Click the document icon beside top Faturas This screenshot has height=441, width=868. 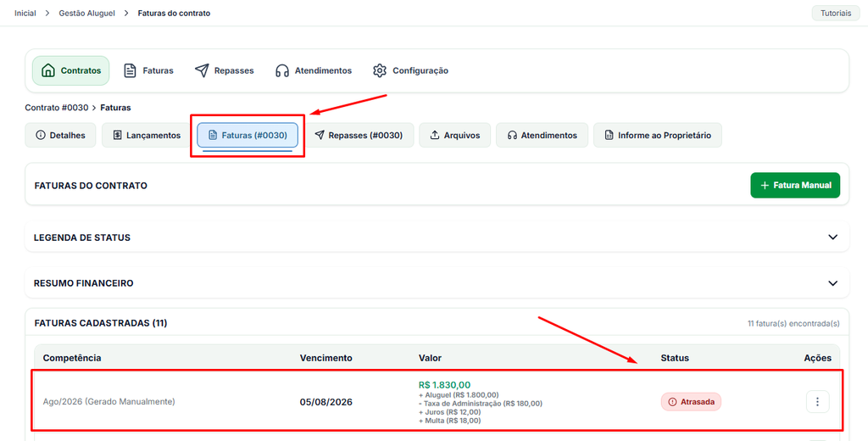[x=130, y=70]
